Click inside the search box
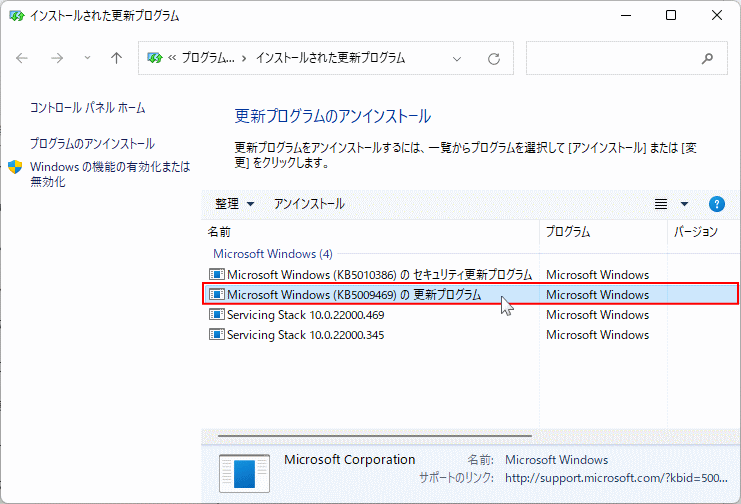Image resolution: width=741 pixels, height=504 pixels. click(x=627, y=58)
